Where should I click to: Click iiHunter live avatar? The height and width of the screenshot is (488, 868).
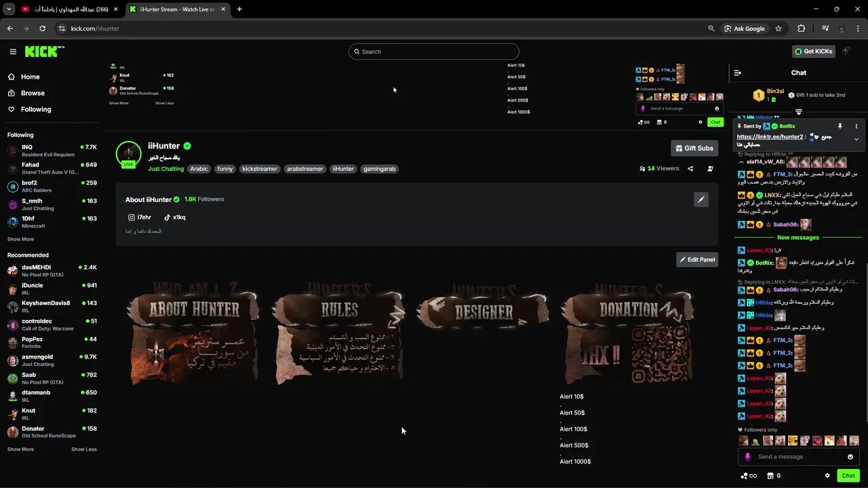click(x=128, y=154)
